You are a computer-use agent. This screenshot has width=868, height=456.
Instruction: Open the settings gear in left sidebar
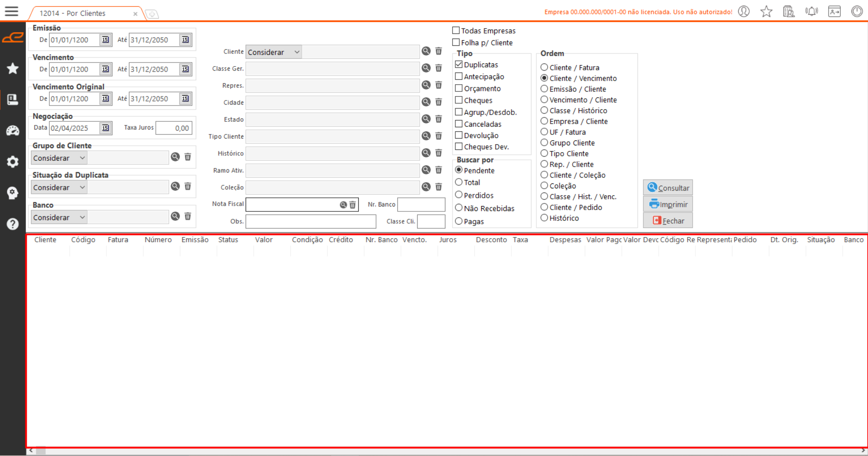tap(13, 162)
